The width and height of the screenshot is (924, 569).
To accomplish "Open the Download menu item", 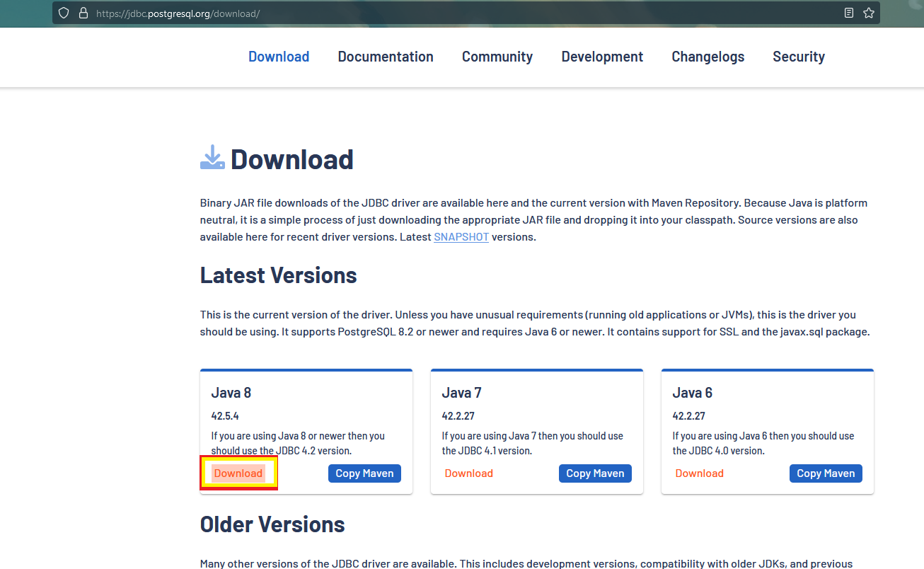I will 279,57.
